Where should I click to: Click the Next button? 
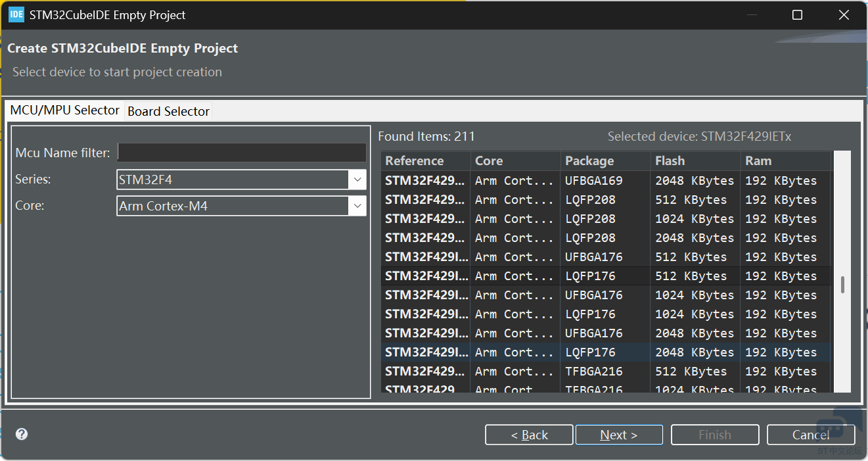(x=618, y=435)
